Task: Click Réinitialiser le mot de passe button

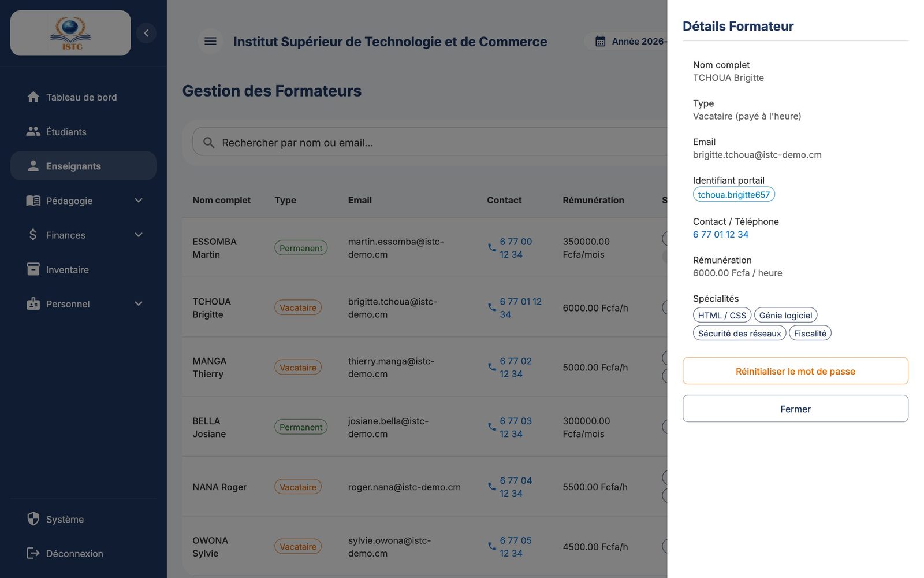Action: tap(795, 371)
